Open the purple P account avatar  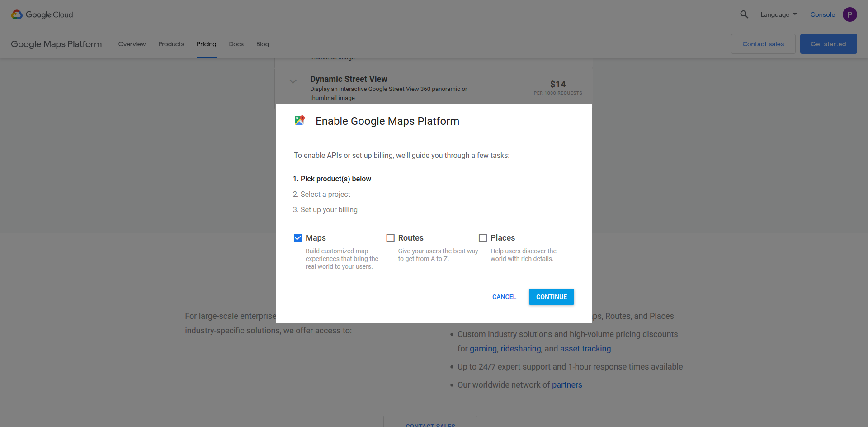(x=850, y=14)
